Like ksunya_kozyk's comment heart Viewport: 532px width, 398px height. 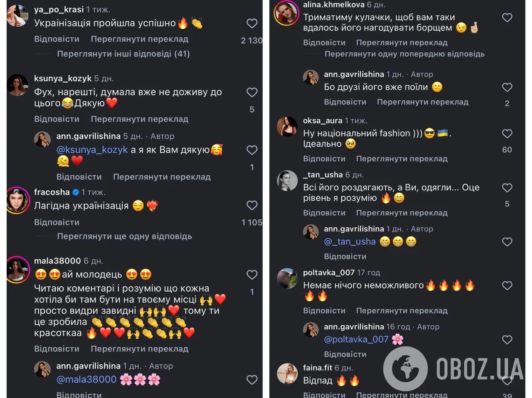point(252,92)
